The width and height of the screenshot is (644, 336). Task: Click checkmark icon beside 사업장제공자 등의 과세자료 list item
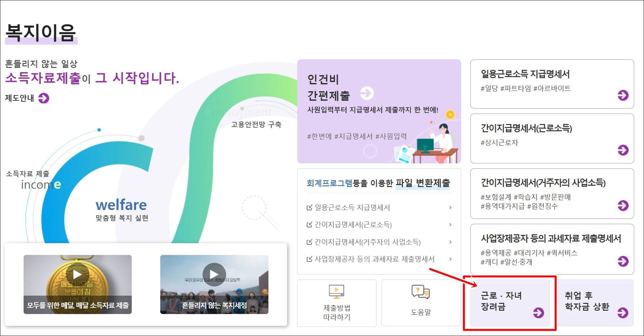pos(309,259)
